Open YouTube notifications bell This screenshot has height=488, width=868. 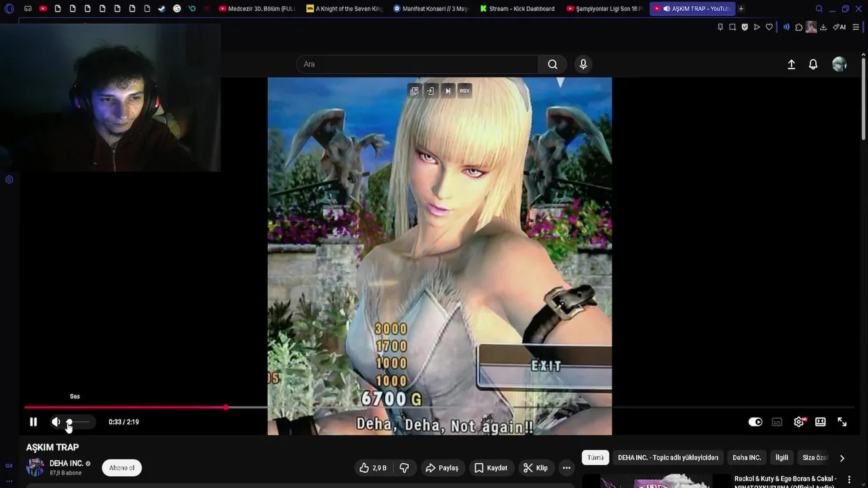point(813,64)
